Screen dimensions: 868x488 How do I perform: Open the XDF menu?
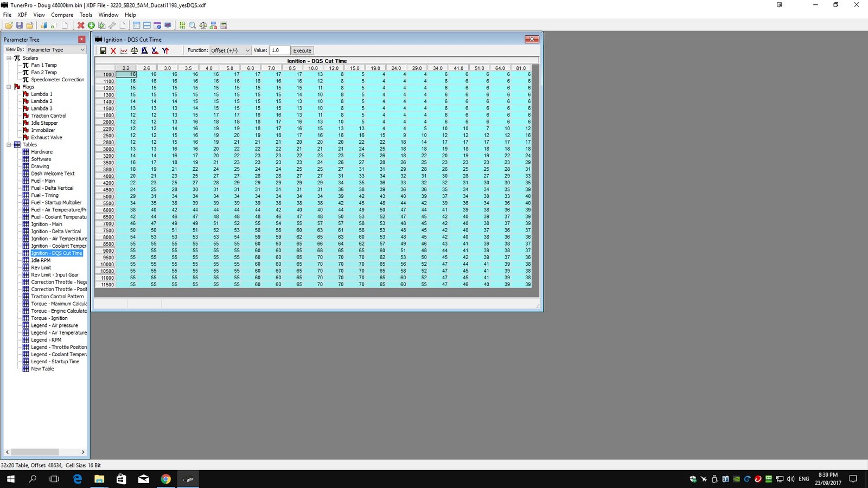(22, 15)
